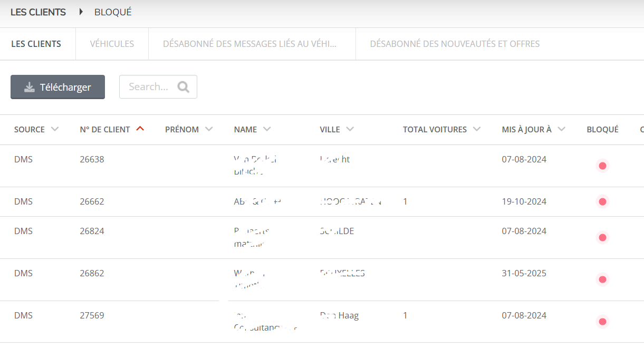
Task: Click red blocked dot for client 26862
Action: tap(602, 279)
